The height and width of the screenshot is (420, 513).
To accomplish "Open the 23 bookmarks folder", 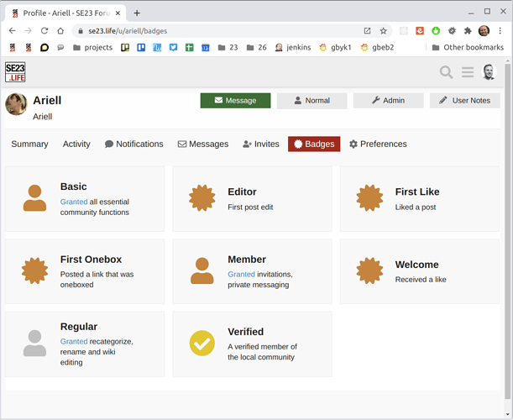I will click(228, 48).
